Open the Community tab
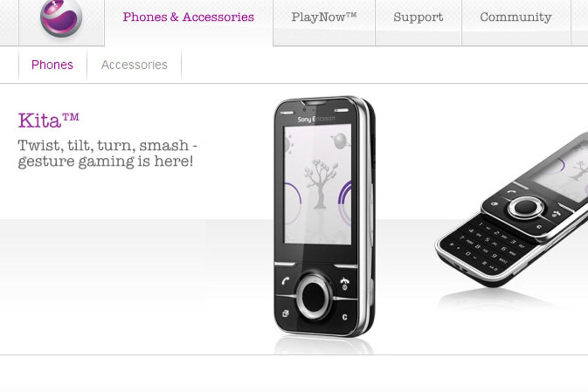Screen dimensions: 588x392 tap(516, 17)
